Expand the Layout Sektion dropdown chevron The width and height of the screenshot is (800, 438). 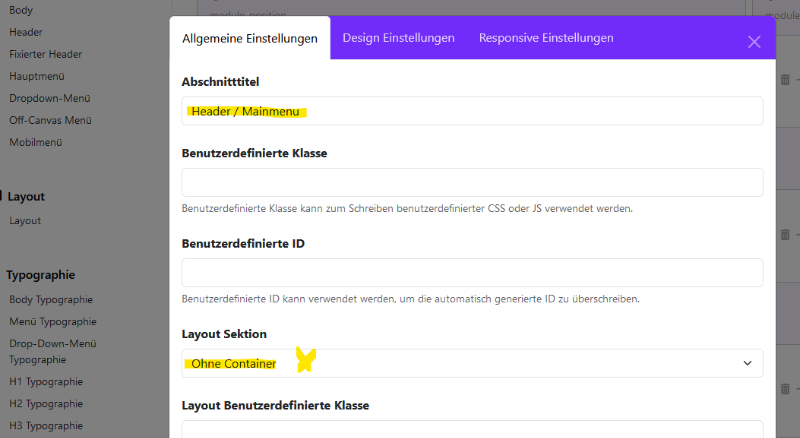coord(747,363)
